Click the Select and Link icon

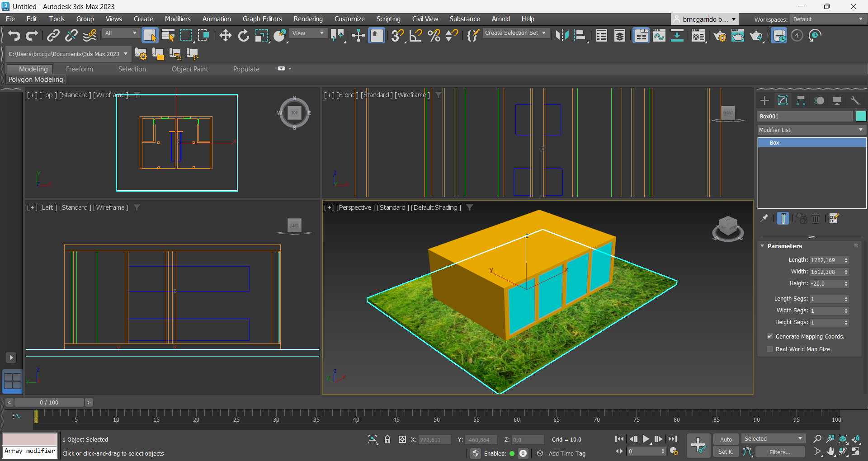(53, 35)
